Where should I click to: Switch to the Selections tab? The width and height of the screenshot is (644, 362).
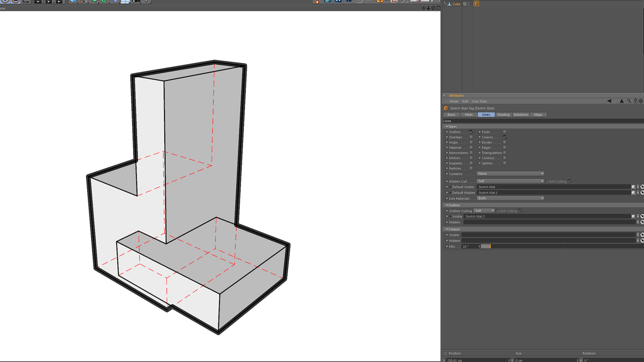(x=521, y=115)
